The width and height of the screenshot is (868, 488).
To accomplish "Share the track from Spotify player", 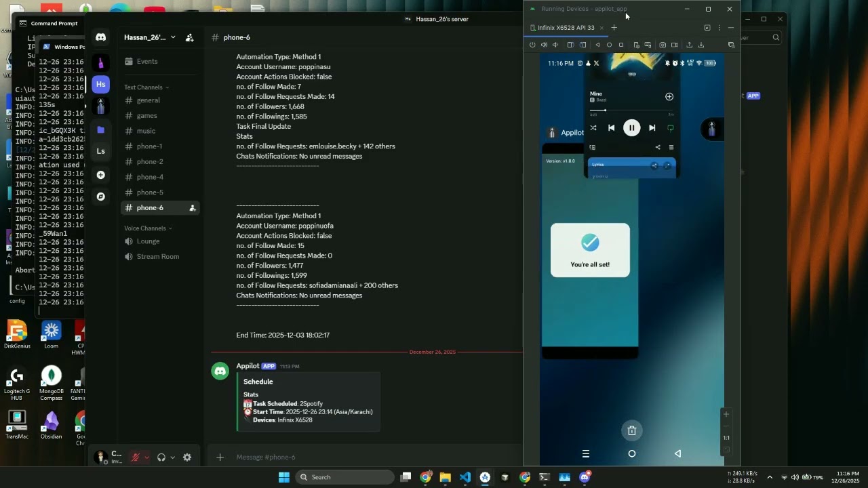I will point(658,147).
